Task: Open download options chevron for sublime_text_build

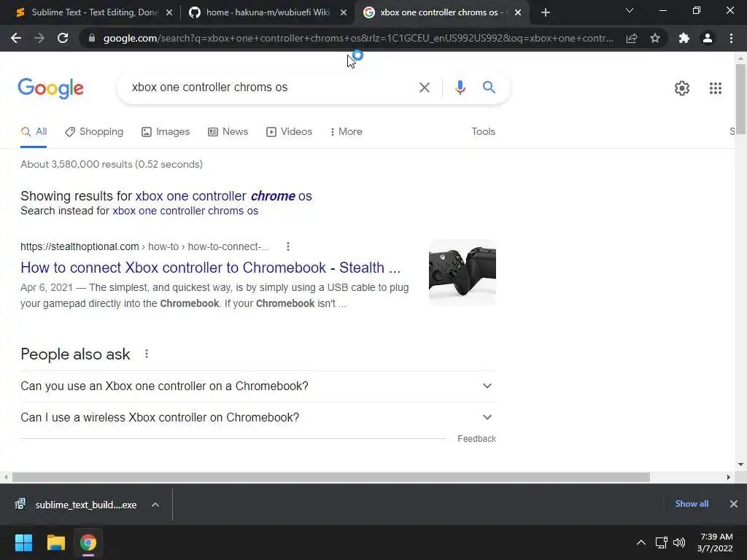Action: [155, 505]
